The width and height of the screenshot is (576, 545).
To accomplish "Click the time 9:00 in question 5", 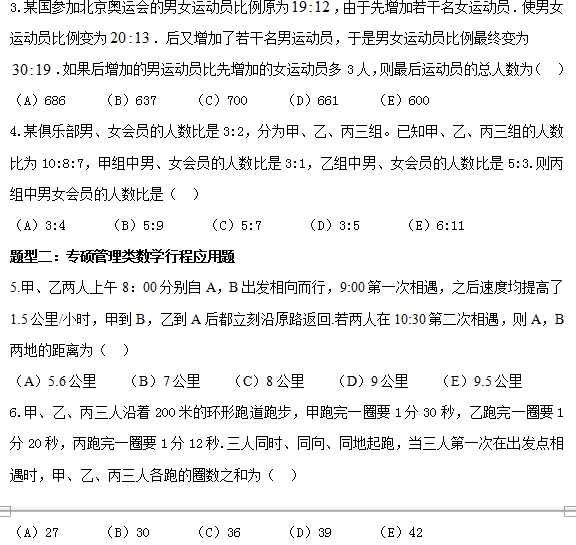I will (x=352, y=288).
